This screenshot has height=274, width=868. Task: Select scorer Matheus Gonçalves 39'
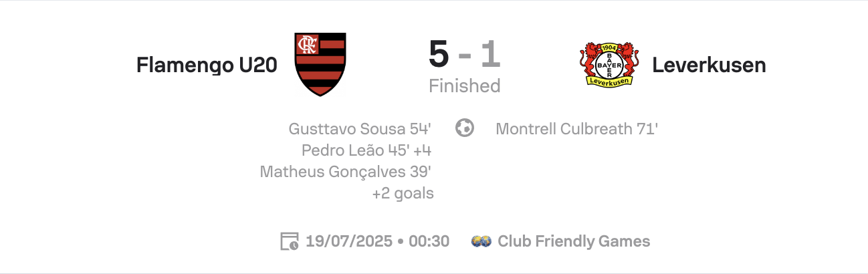tap(345, 172)
